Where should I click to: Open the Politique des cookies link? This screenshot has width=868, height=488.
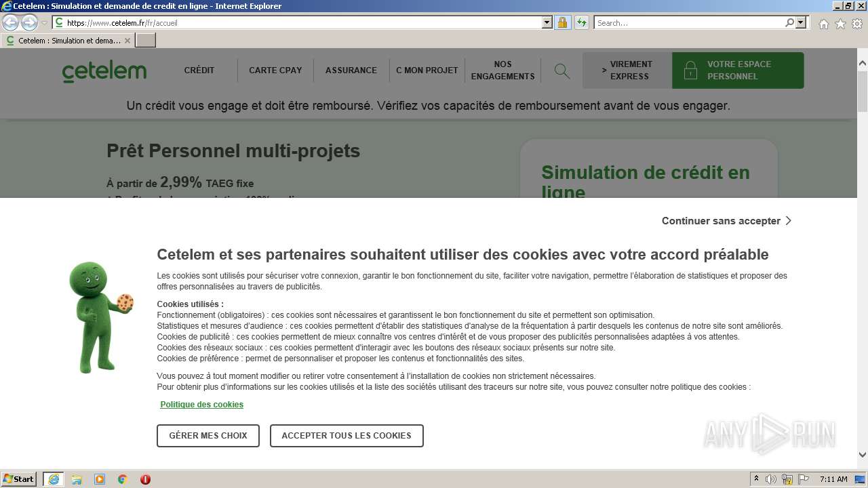(201, 404)
